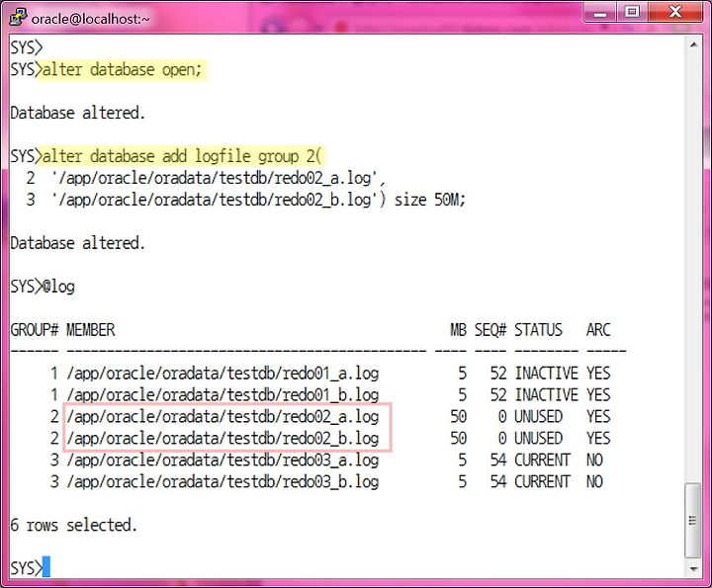The image size is (712, 588).
Task: Click the oracle@localhost:~ window title
Action: click(x=90, y=19)
